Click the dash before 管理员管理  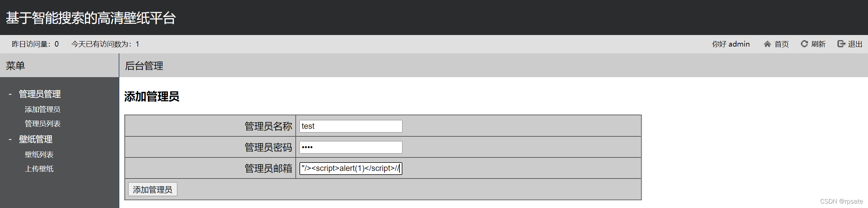(10, 94)
